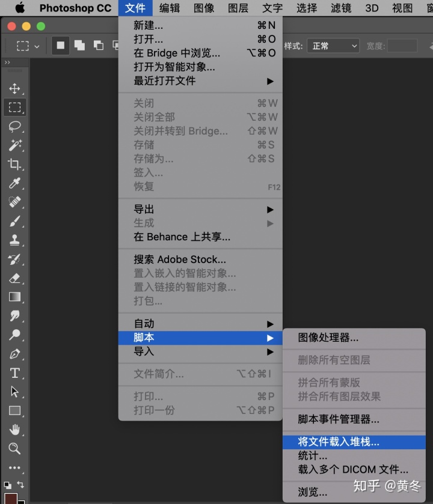Open the Edit Toolbar three-dots menu
Image resolution: width=433 pixels, height=504 pixels.
point(14,467)
